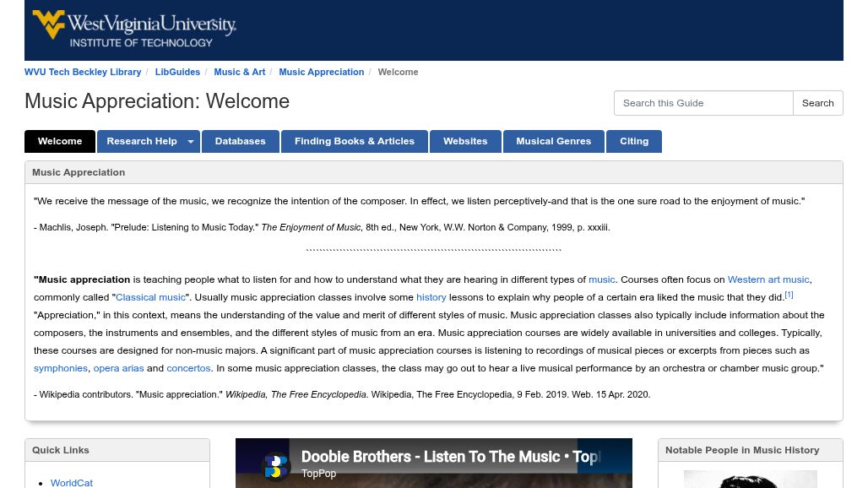Viewport: 868px width, 488px height.
Task: Open the Classical music link
Action: pyautogui.click(x=150, y=298)
